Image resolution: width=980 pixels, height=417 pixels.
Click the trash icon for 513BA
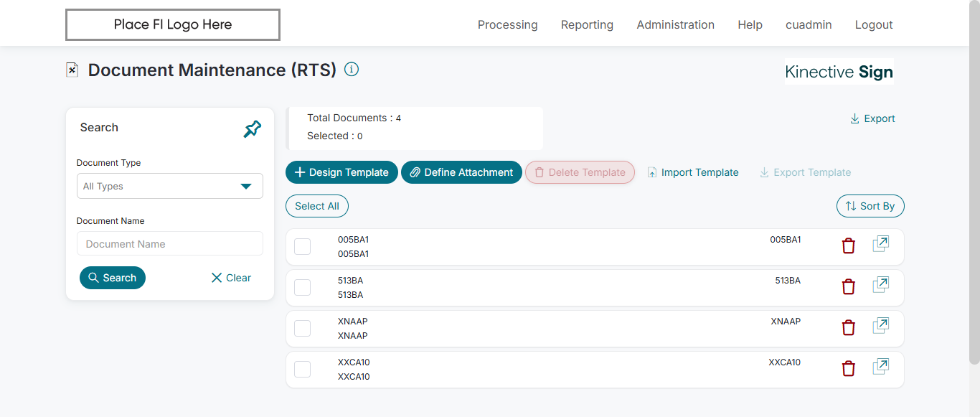pos(849,287)
